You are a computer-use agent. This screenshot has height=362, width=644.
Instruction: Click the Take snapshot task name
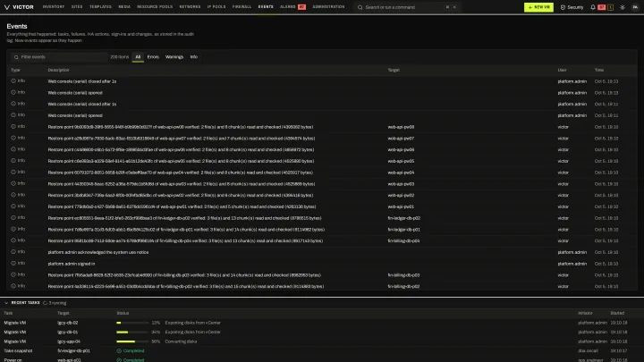(x=18, y=351)
